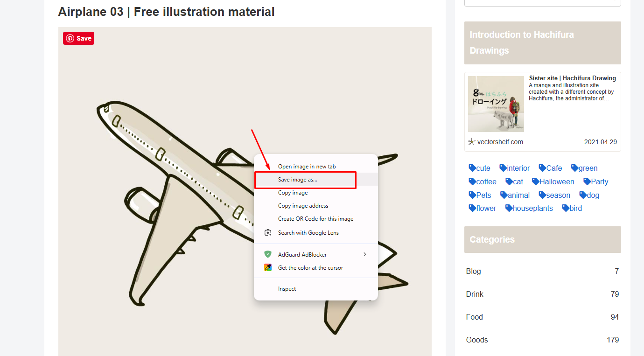Click the tag icon next to Halloween

534,181
